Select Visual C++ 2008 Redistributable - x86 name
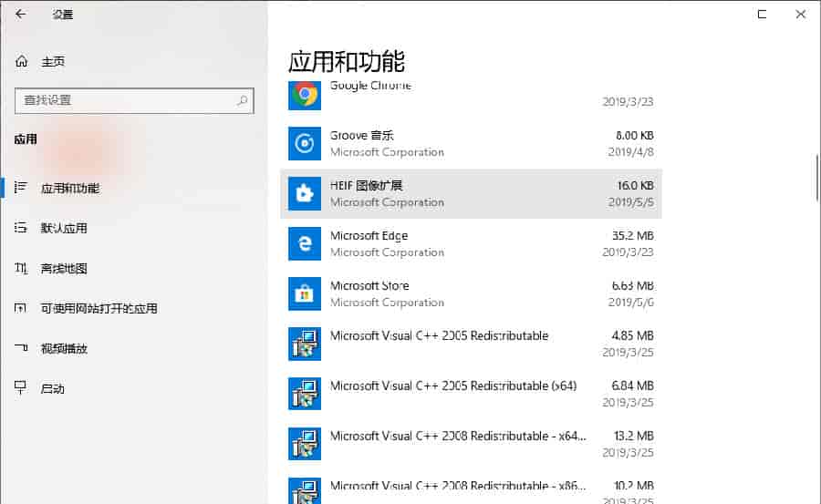Screen dimensions: 821x504 458,486
